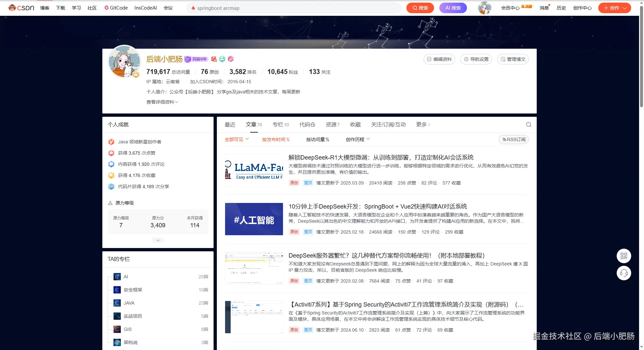Click the likes achievement icon beside 获得 3,675 次点赞
This screenshot has width=644, height=350.
click(x=111, y=153)
